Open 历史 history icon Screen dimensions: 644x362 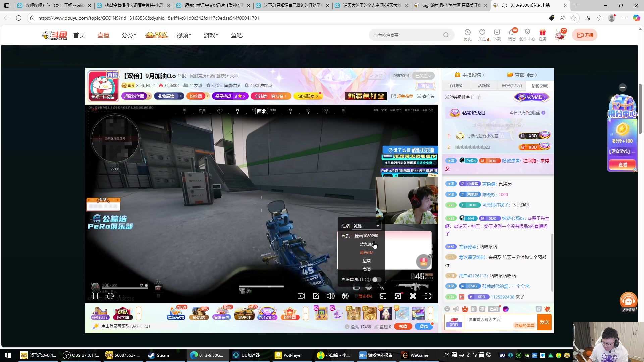[468, 35]
